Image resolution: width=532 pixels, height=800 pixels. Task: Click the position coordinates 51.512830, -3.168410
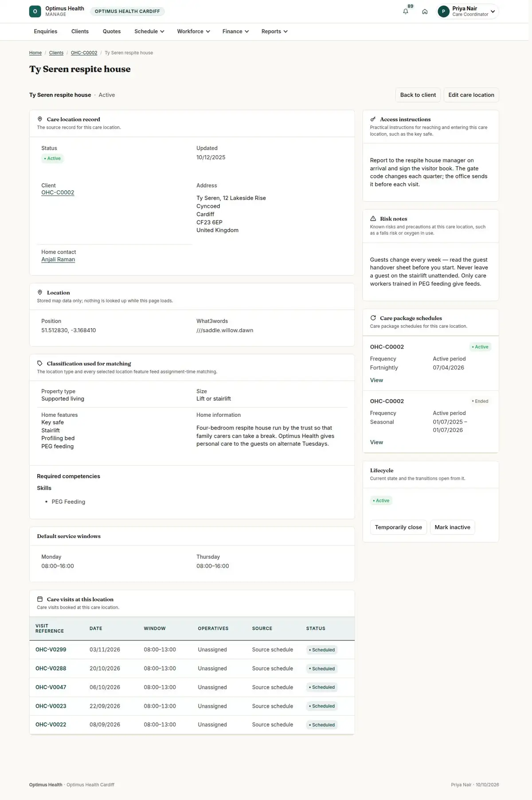tap(69, 330)
